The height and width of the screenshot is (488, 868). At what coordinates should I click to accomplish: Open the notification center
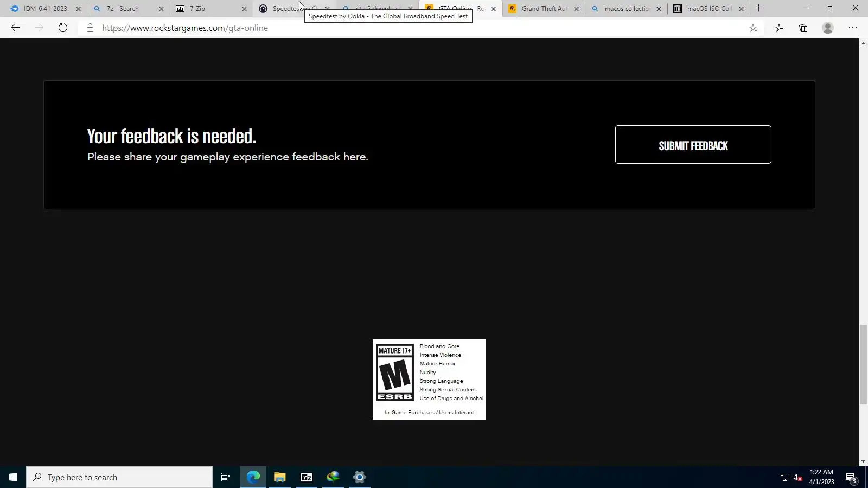(851, 478)
